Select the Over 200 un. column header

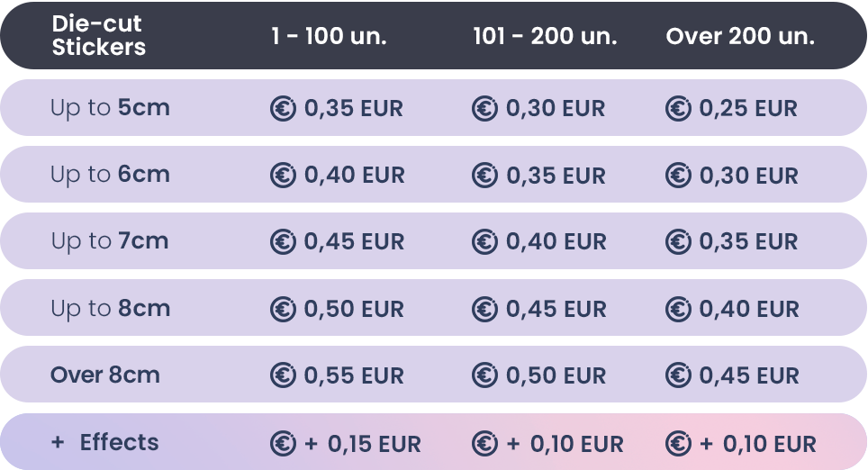[740, 37]
